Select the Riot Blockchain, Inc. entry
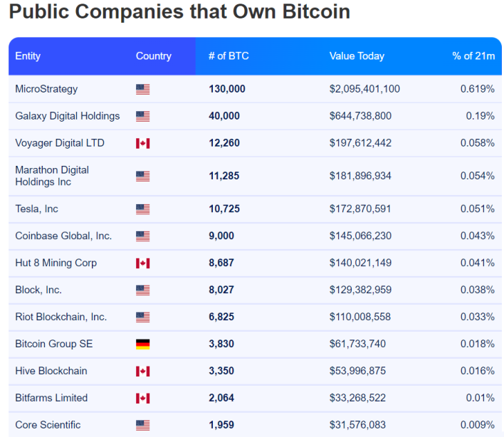 [61, 317]
